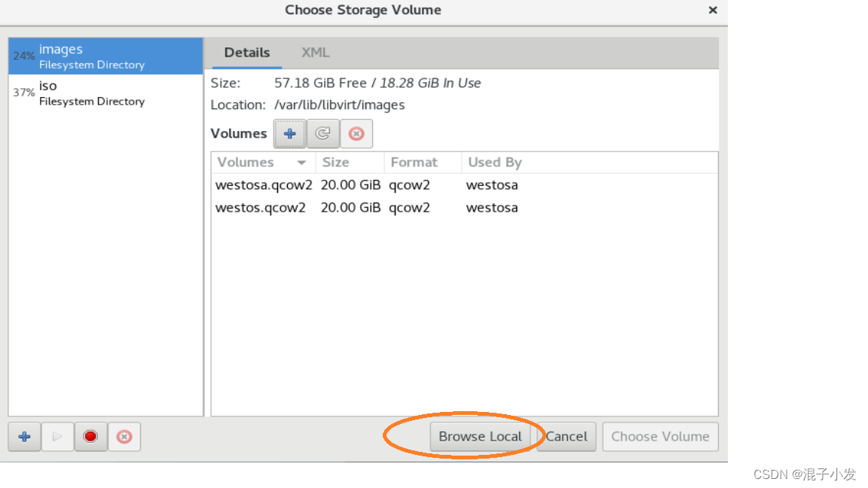Close the Choose Storage Volume dialog
Image resolution: width=868 pixels, height=488 pixels.
[x=713, y=10]
